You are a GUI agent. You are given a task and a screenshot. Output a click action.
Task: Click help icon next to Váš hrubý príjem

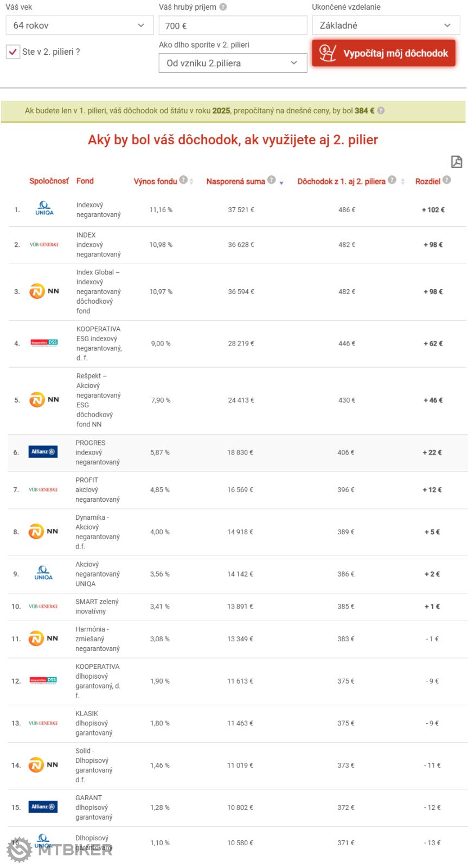pyautogui.click(x=223, y=7)
